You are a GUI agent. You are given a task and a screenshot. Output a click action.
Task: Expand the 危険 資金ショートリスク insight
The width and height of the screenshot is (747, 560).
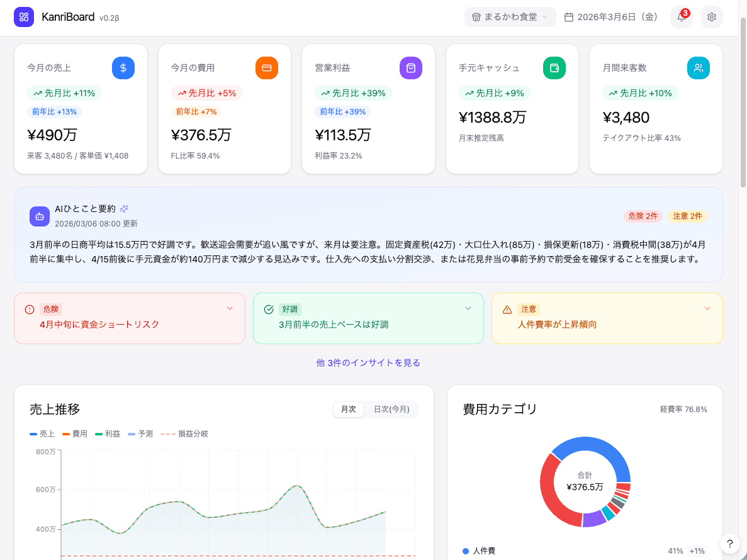(x=230, y=308)
